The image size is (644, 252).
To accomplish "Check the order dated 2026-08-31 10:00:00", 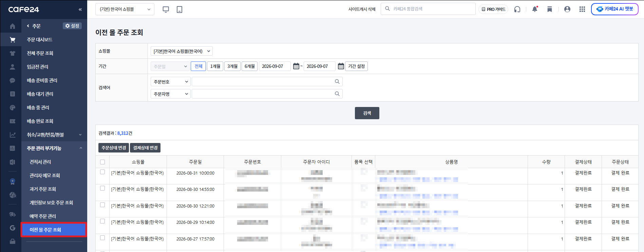I will [x=102, y=172].
